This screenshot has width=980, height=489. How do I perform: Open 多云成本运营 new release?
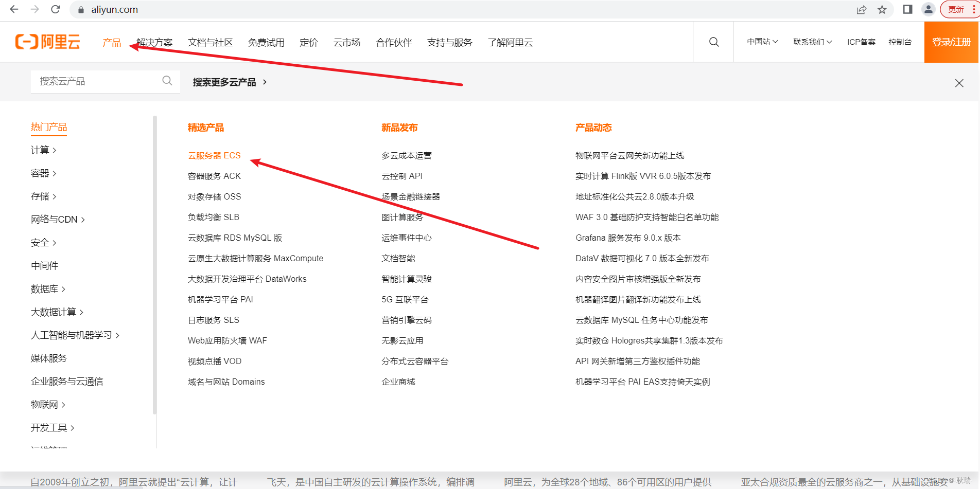coord(407,155)
